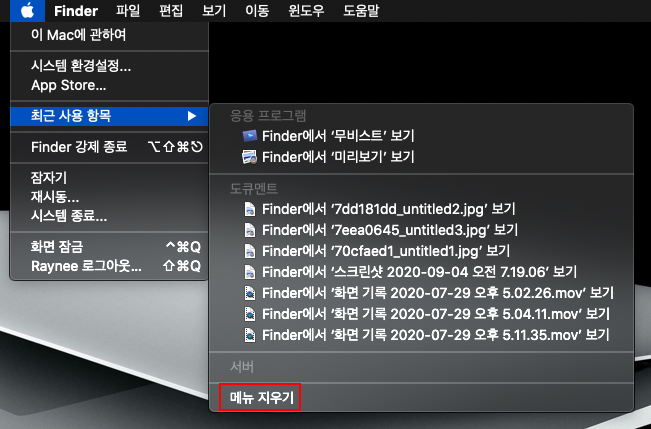
Task: Click the 화면 기록 5.02.26.mov file icon
Action: [x=250, y=293]
